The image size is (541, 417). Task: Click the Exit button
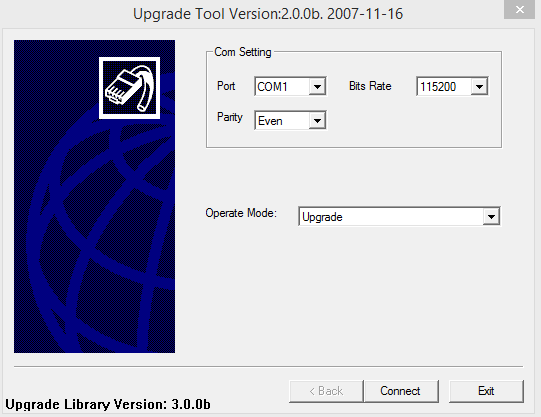tap(486, 391)
